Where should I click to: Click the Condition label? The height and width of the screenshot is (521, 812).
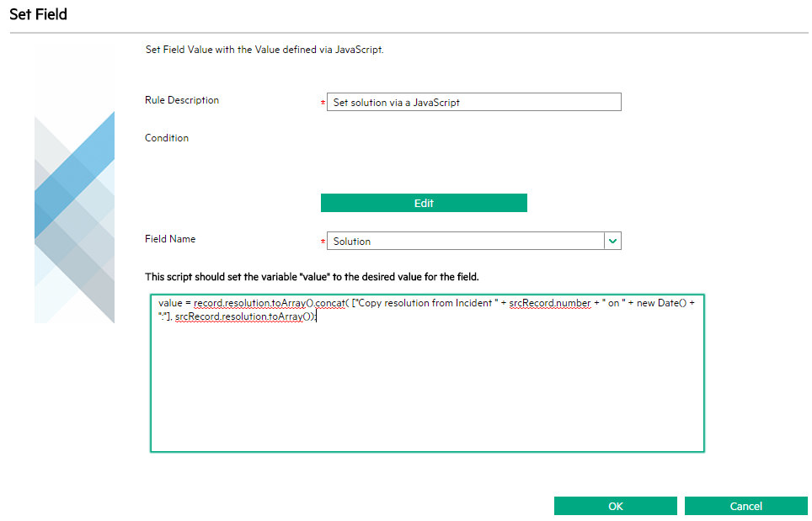pyautogui.click(x=167, y=138)
